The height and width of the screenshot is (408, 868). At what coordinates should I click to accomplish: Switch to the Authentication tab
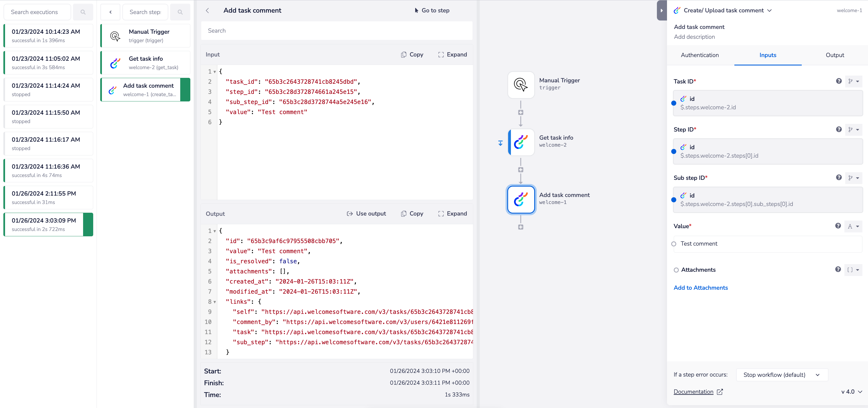click(x=700, y=55)
